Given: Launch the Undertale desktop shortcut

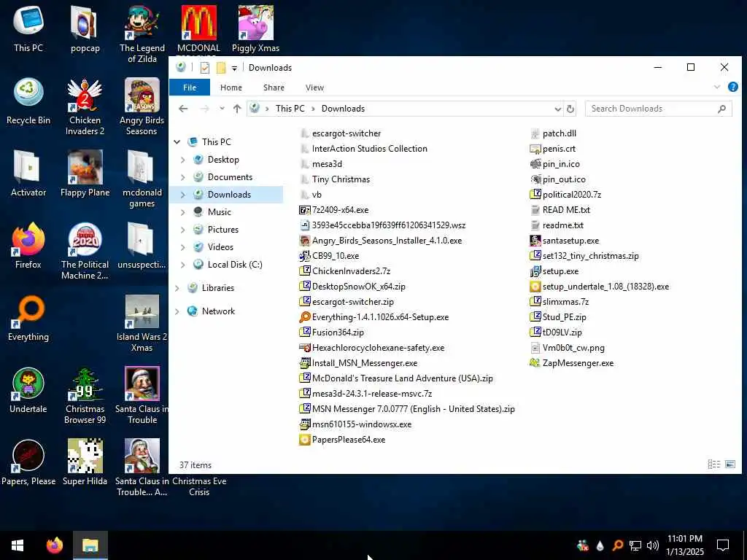Looking at the screenshot, I should (x=28, y=390).
